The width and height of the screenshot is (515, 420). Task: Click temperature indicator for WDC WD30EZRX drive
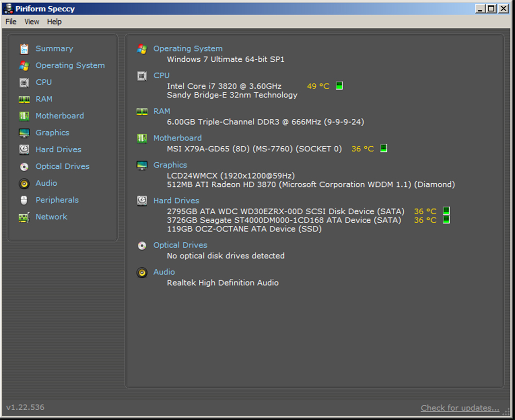pos(447,211)
